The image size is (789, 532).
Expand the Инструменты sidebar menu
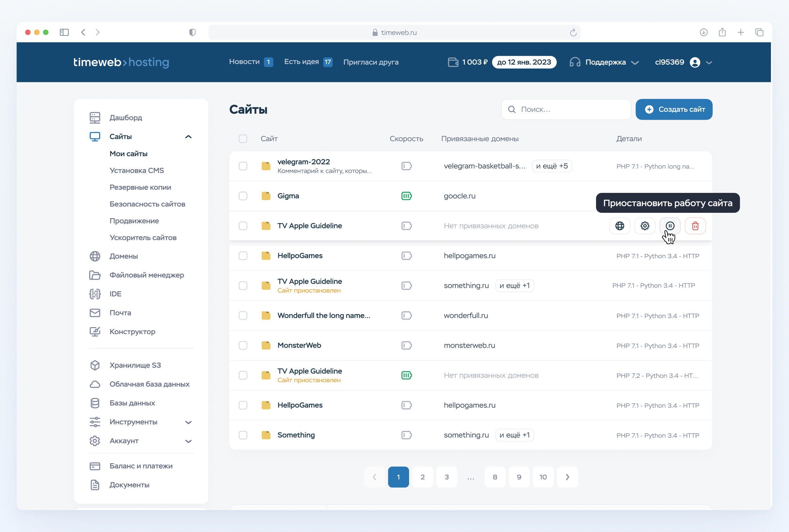click(x=188, y=422)
